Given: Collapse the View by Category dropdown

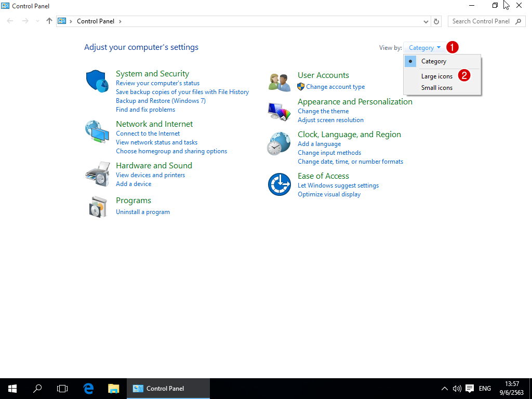Looking at the screenshot, I should [424, 48].
